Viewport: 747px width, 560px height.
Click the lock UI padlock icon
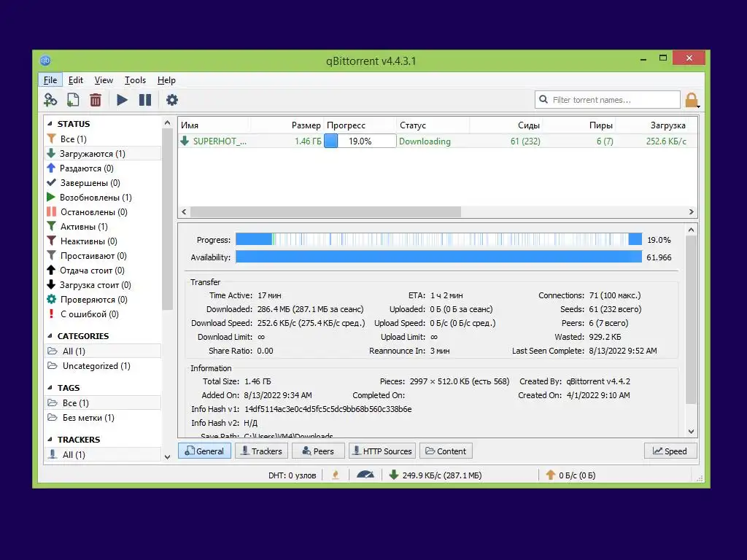pyautogui.click(x=692, y=100)
